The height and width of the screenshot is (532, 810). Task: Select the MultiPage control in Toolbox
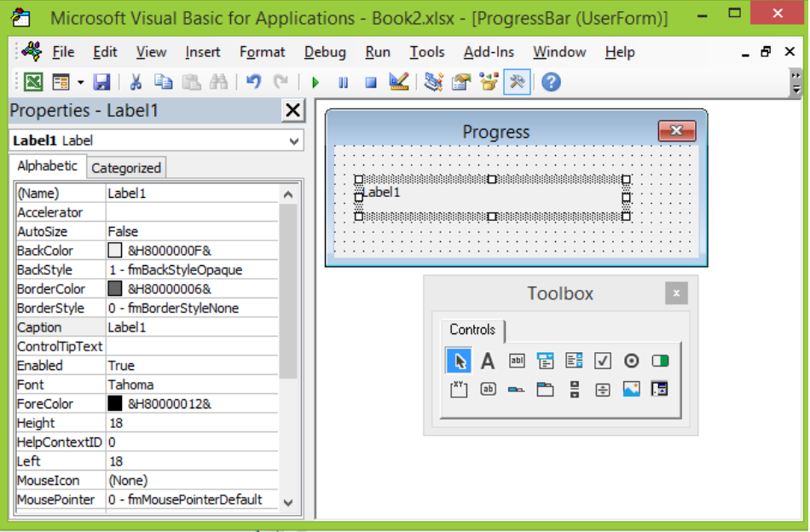[545, 389]
